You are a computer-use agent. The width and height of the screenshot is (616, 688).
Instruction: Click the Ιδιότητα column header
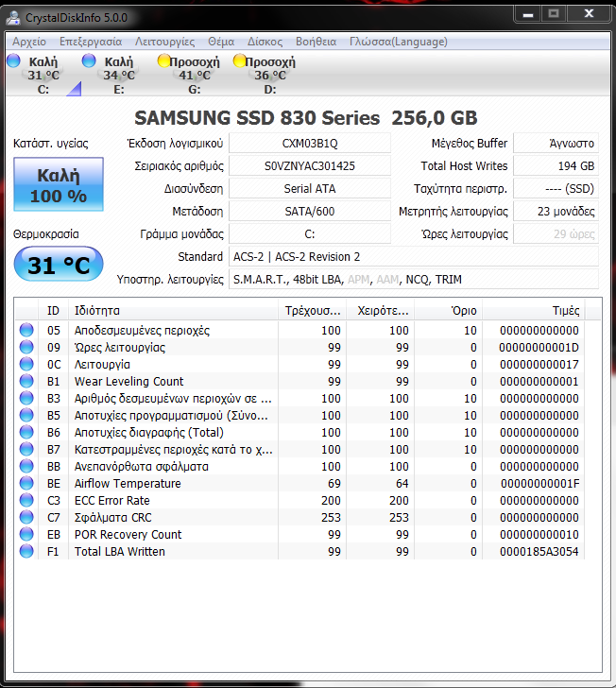173,311
